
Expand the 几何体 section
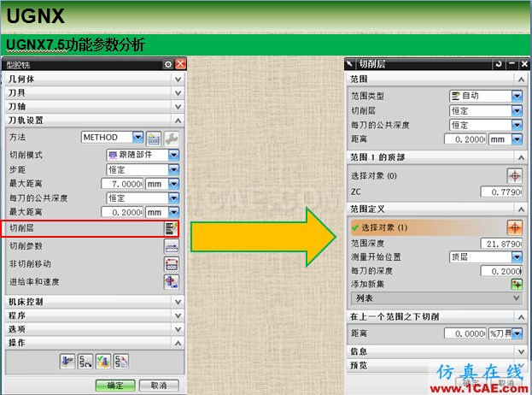pos(178,80)
